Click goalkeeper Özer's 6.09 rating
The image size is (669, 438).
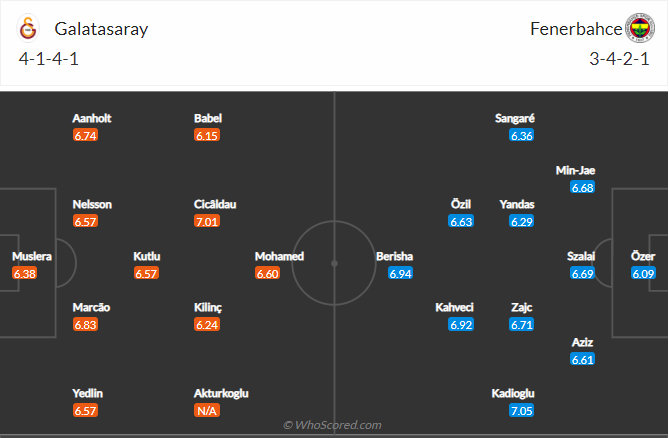(643, 273)
